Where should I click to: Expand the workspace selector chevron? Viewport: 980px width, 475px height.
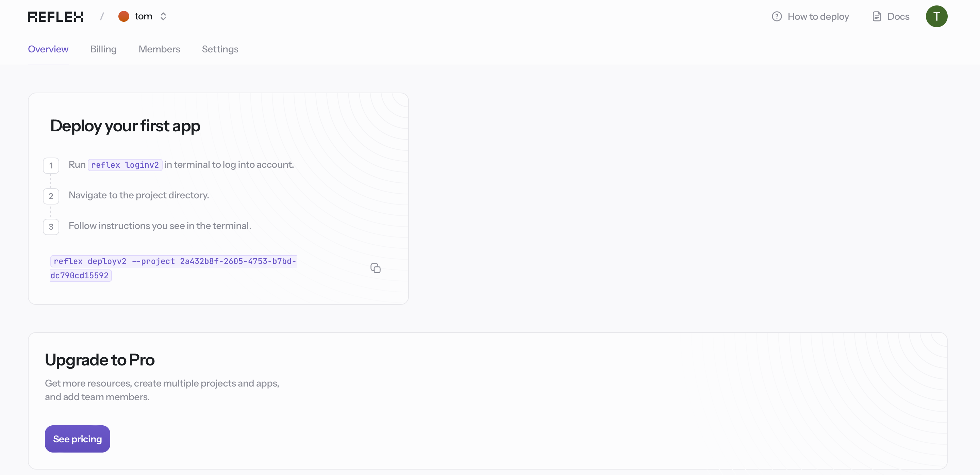point(163,16)
